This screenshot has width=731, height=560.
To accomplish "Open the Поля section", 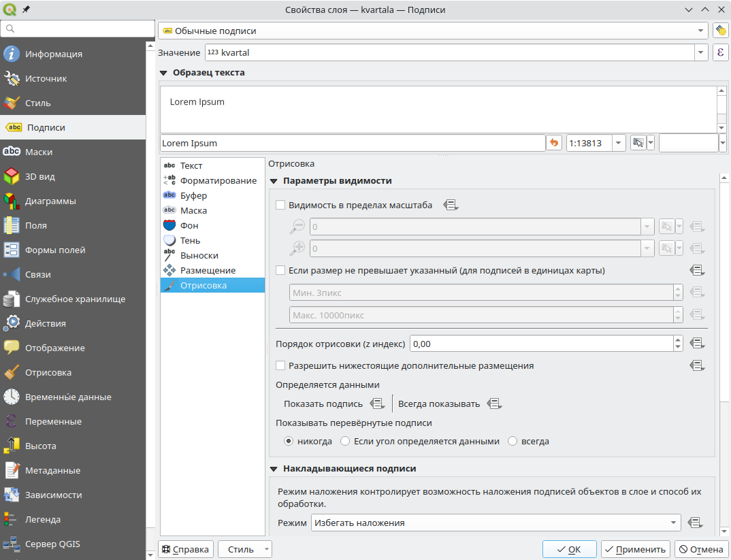I will [73, 225].
